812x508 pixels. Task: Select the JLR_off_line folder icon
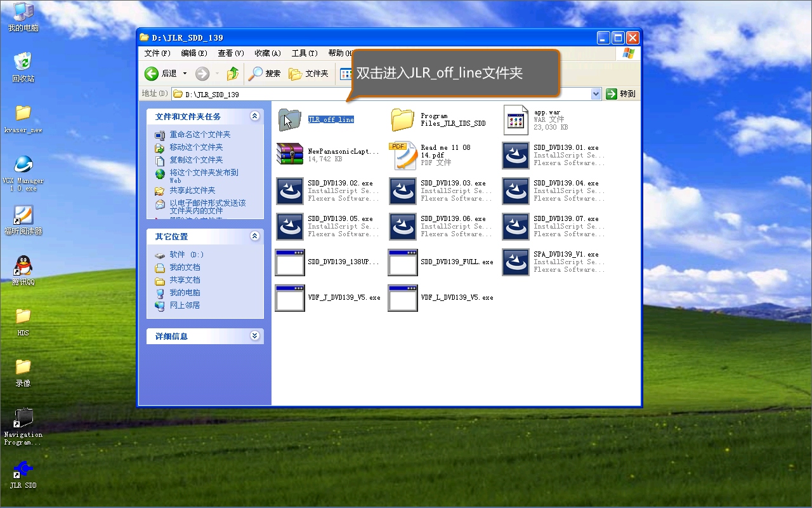(x=289, y=119)
